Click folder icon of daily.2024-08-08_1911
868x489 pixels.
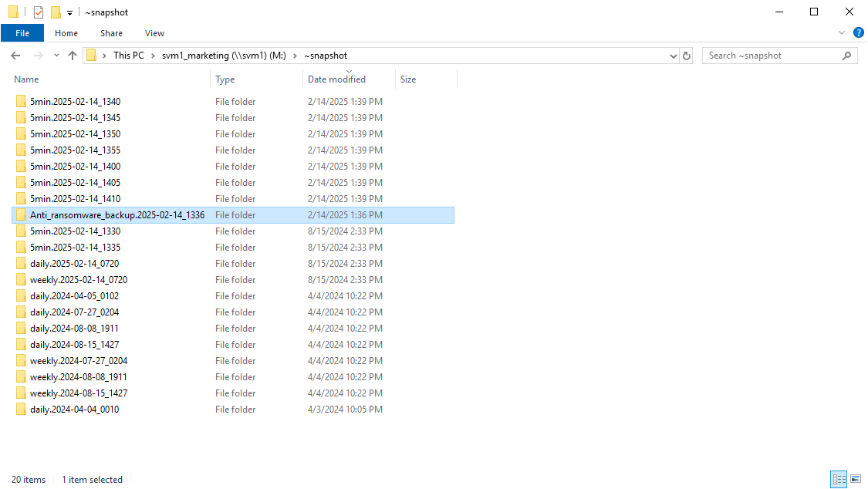(x=21, y=329)
